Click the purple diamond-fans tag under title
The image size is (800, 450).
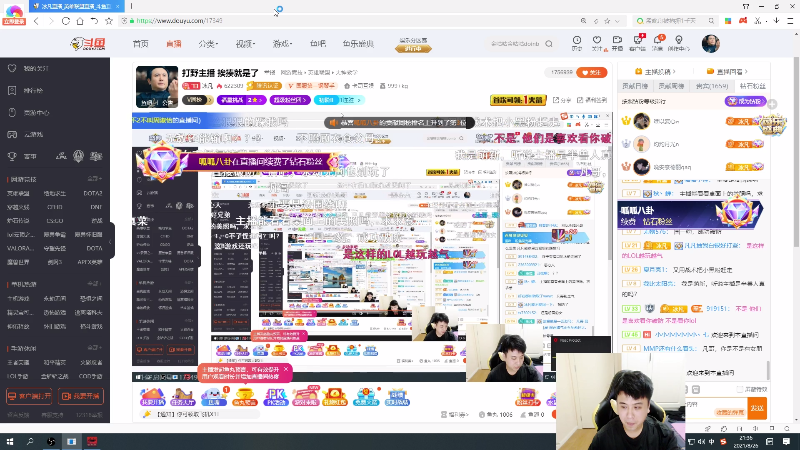(x=290, y=100)
